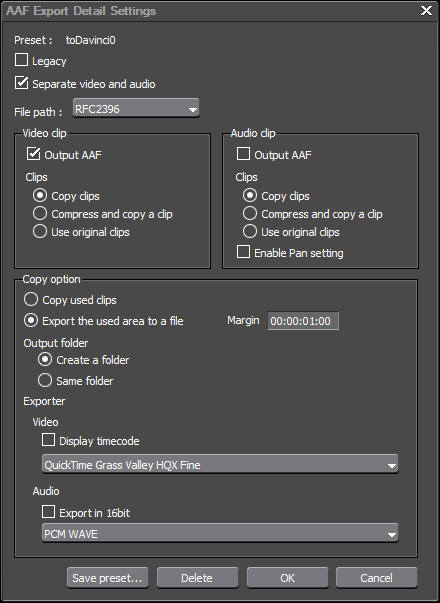Open the File path RFC2396 dropdown

tap(136, 108)
